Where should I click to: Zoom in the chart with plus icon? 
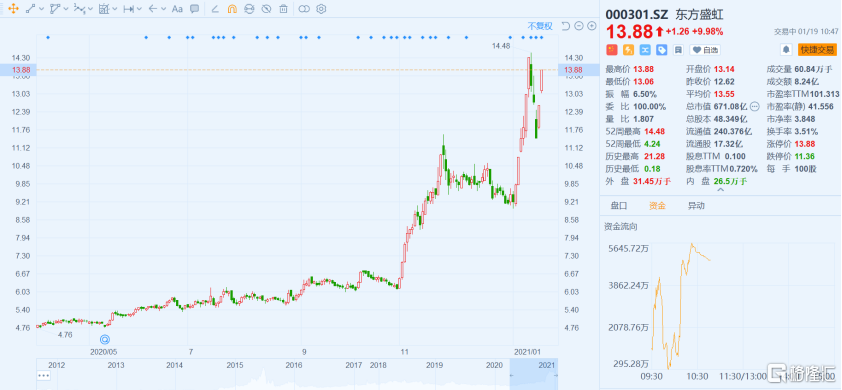[592, 26]
